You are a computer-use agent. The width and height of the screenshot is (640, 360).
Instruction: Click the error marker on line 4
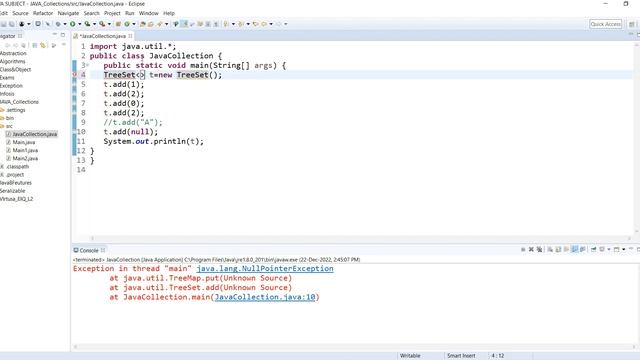[x=74, y=75]
